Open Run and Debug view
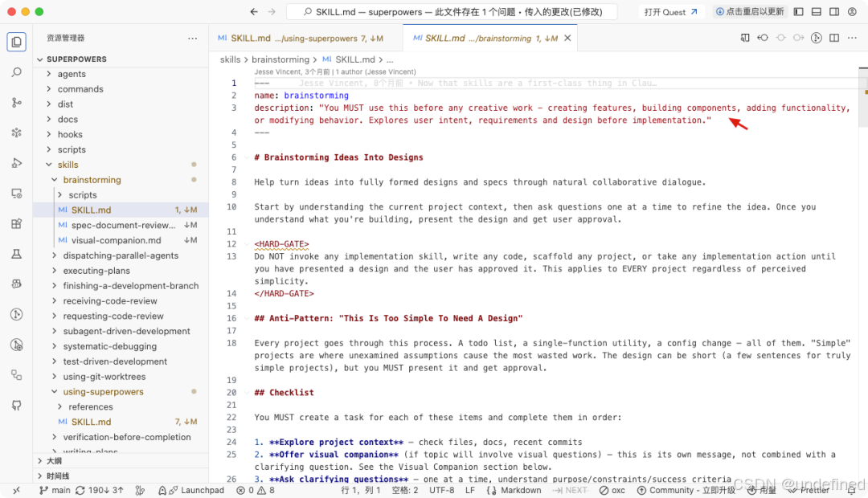The height and width of the screenshot is (498, 868). tap(17, 163)
